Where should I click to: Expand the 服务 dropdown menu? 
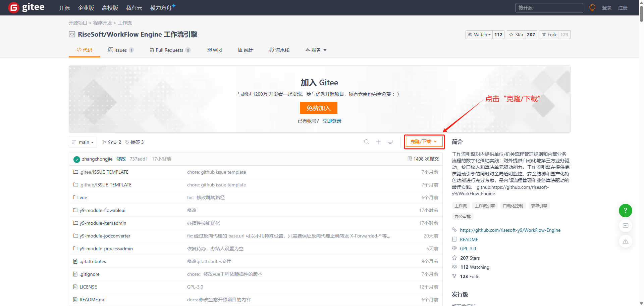316,50
